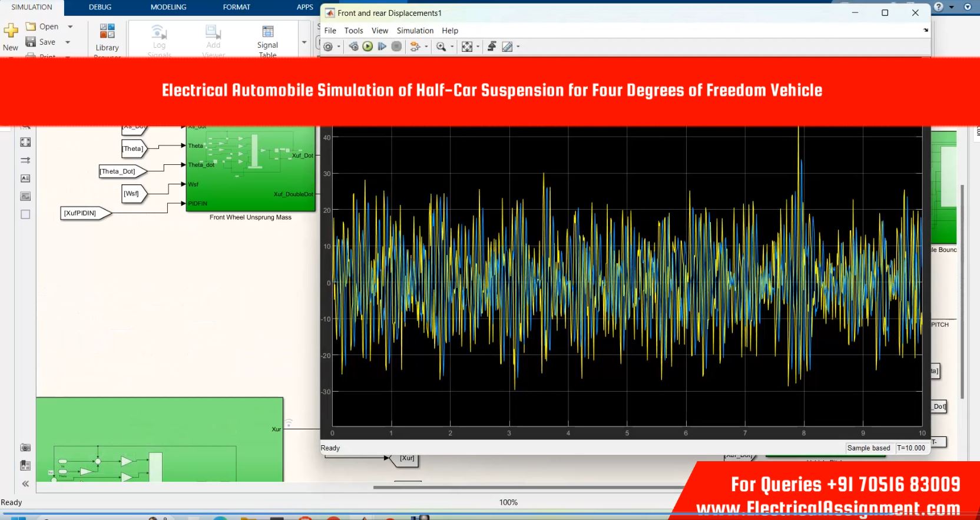Toggle the area checkbox icon in left palette

point(25,214)
